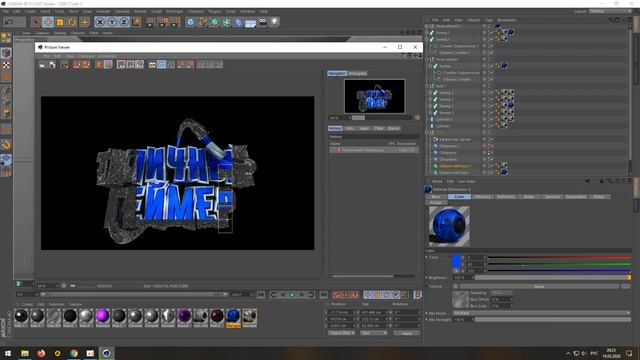Screen dimensions: 640x360
Task: Activate the Rotate tool
Action: (x=72, y=22)
